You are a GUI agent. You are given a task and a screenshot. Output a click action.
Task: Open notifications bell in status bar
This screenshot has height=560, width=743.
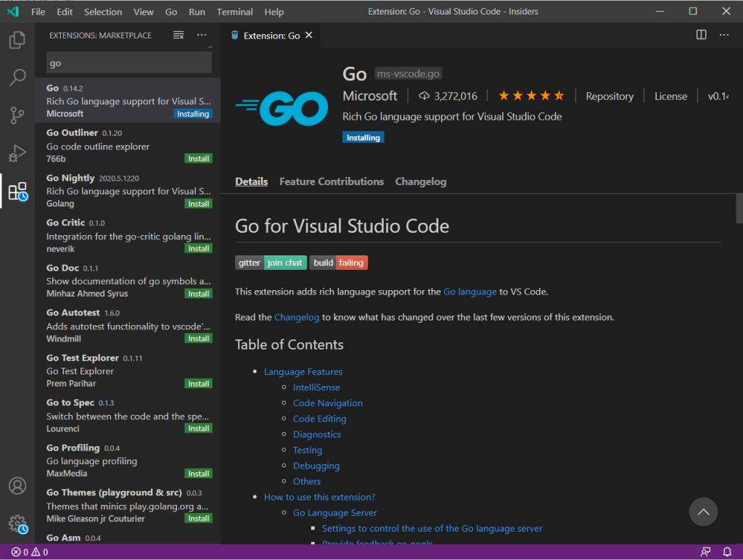pos(727,552)
